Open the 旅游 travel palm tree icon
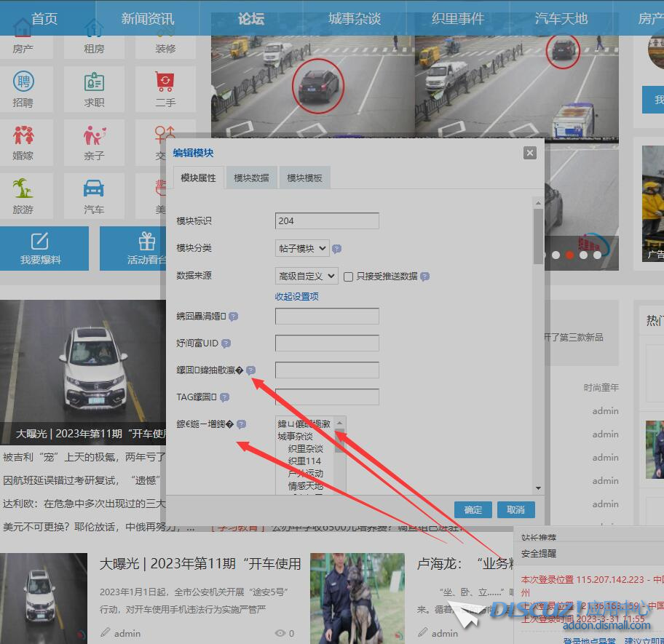Viewport: 664px width, 644px height. click(x=23, y=189)
